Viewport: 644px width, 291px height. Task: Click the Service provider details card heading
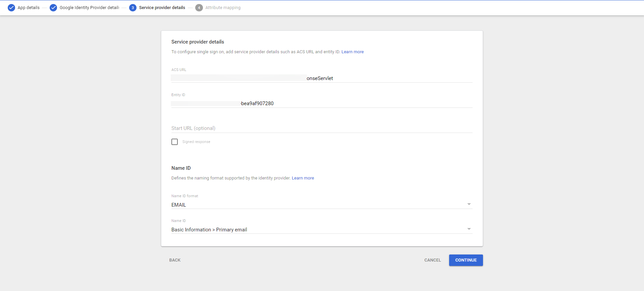click(x=198, y=42)
